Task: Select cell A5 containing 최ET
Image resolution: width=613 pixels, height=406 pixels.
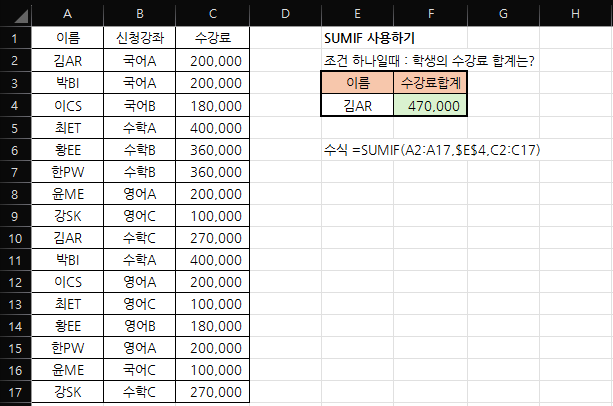Action: (68, 128)
